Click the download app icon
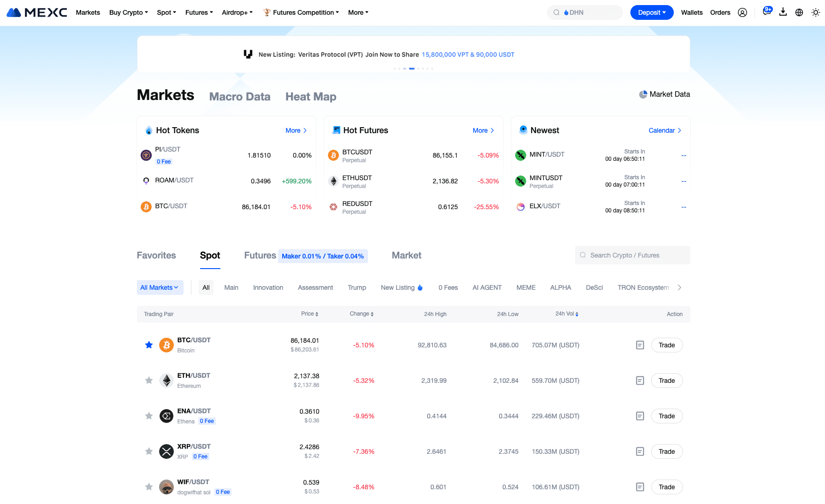Viewport: 825px width, 504px height. (x=783, y=12)
